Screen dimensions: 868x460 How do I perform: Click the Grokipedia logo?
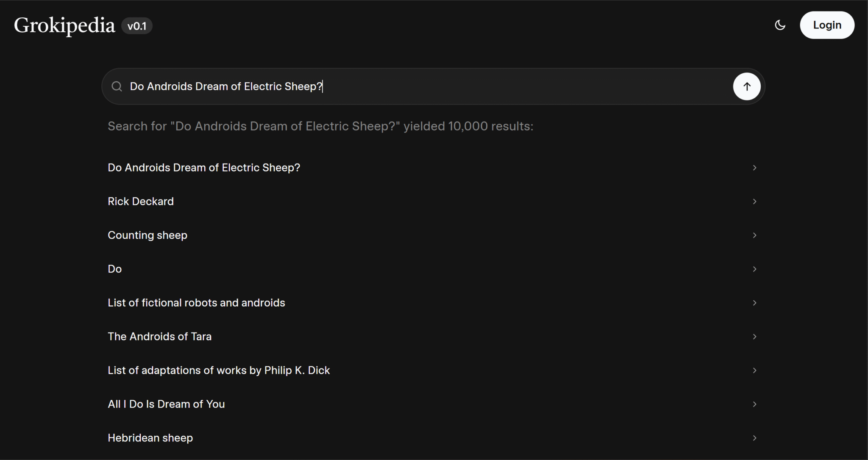[x=64, y=25]
